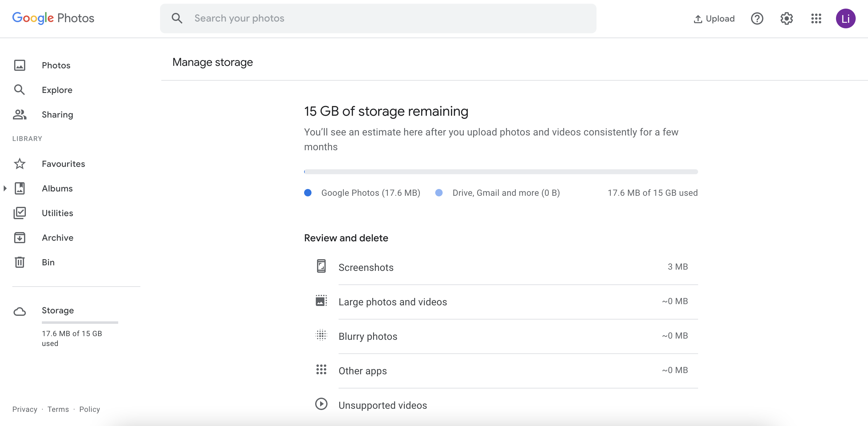Open Favourites in the library sidebar

pos(63,164)
